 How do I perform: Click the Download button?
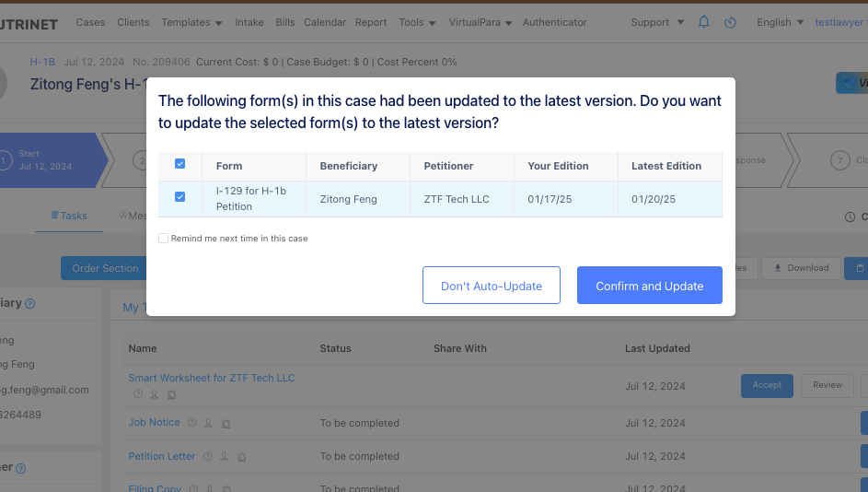801,268
